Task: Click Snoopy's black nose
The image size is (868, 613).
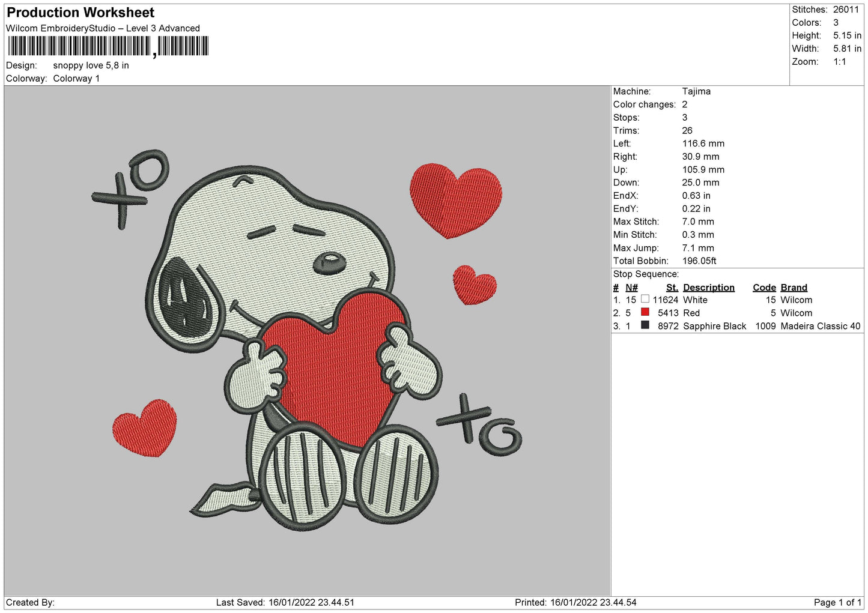Action: [x=330, y=262]
